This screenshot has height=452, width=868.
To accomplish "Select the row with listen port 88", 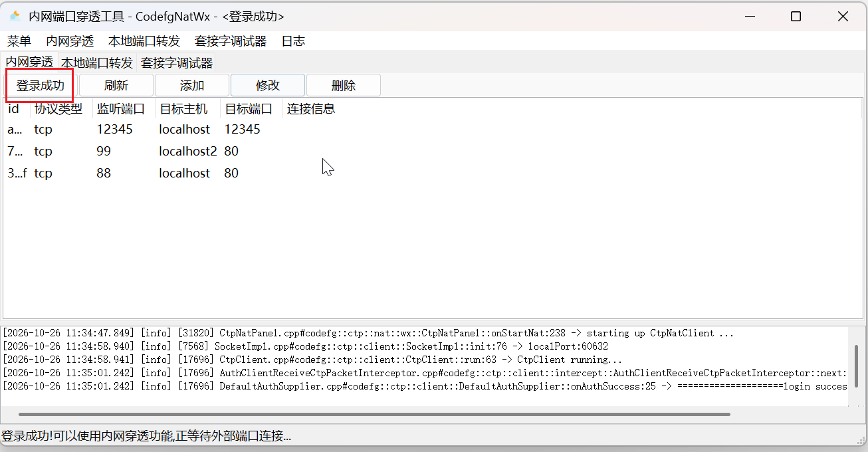I will 432,173.
